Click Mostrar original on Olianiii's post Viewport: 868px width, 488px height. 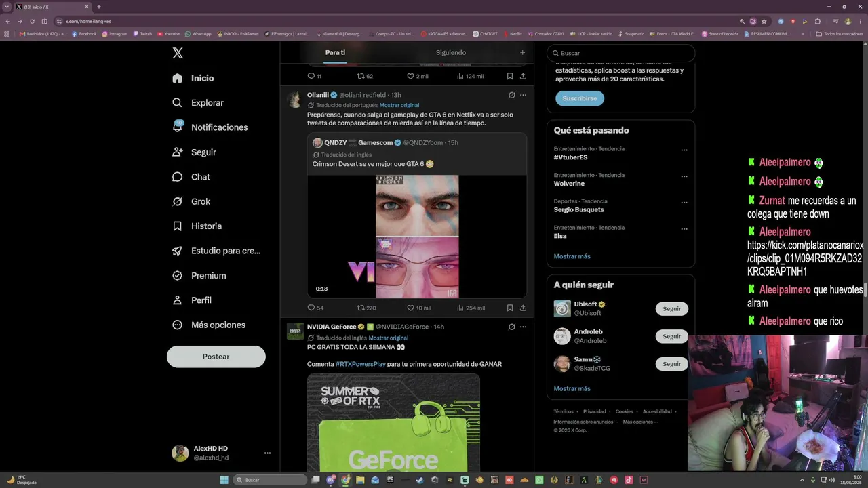tap(399, 105)
